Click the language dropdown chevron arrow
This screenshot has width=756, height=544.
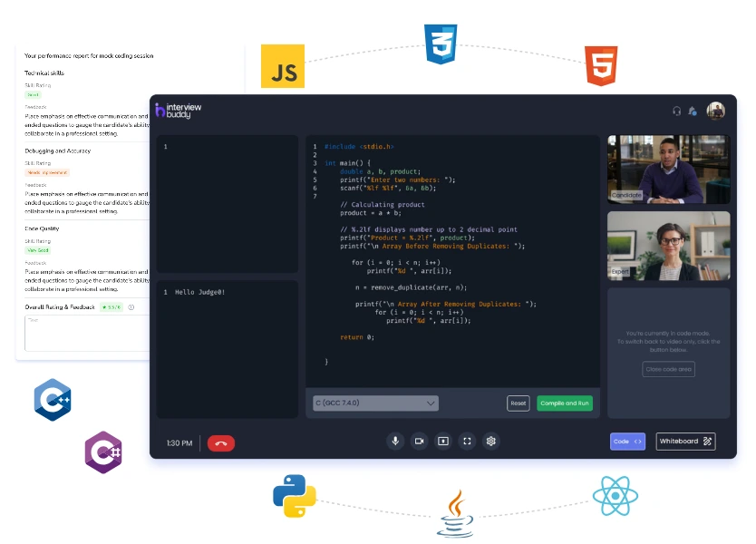coord(431,403)
